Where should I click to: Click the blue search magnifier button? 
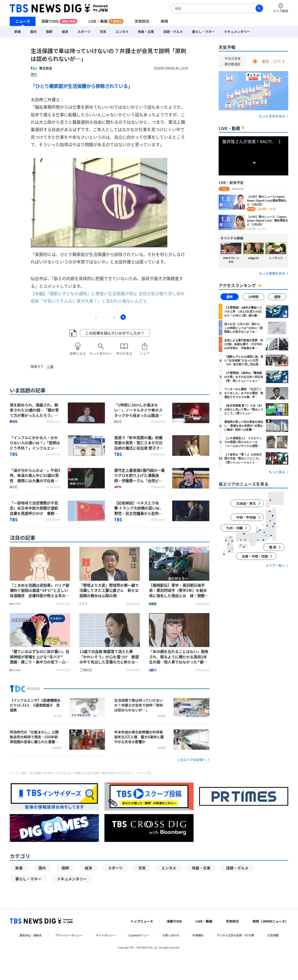pyautogui.click(x=259, y=8)
